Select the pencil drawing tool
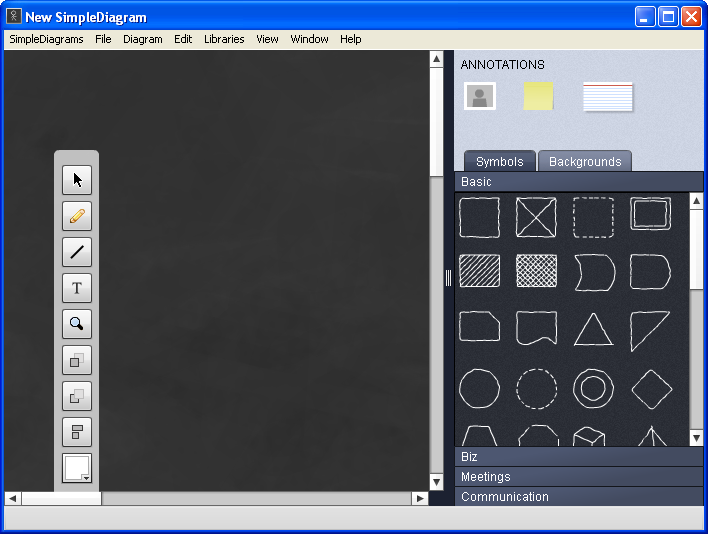Screen dimensions: 708x534 (x=77, y=216)
